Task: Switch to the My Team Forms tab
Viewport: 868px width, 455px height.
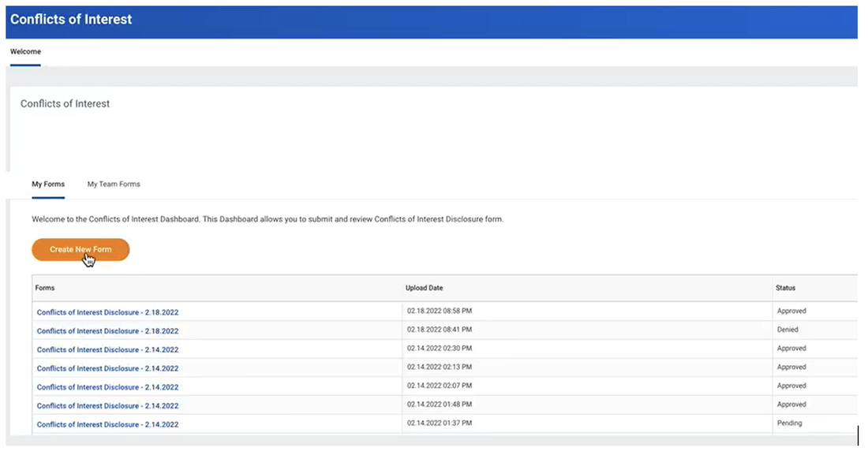Action: click(113, 184)
